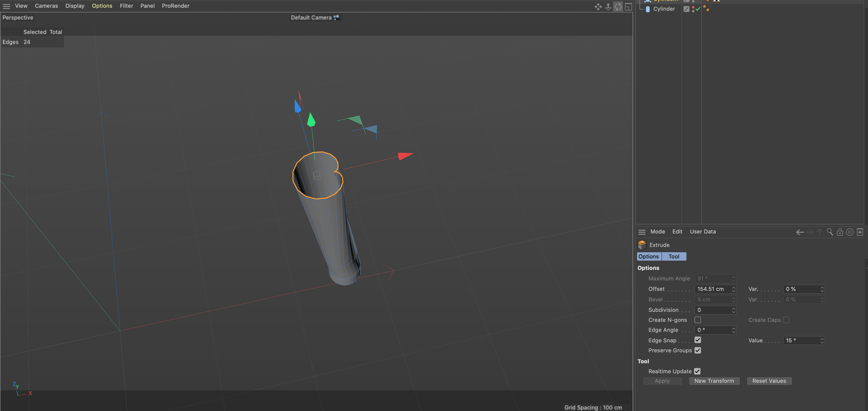
Task: Switch to the Tool tab
Action: pos(673,256)
